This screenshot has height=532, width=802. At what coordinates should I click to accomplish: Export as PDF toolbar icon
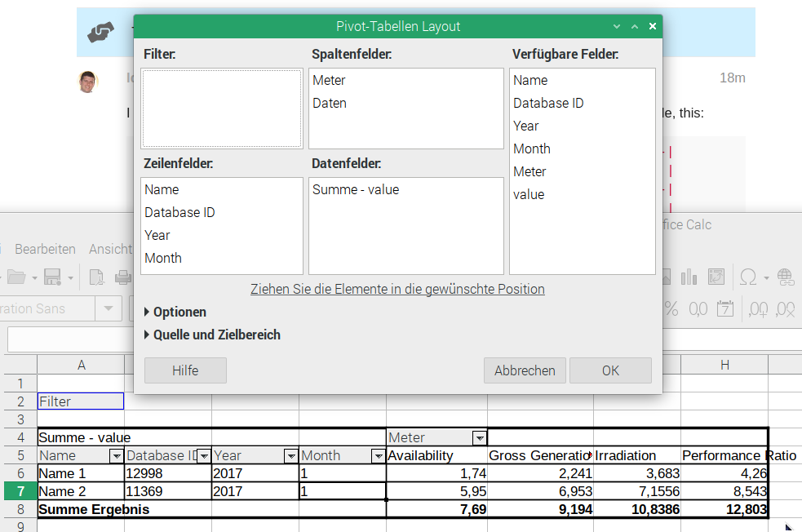(x=96, y=277)
